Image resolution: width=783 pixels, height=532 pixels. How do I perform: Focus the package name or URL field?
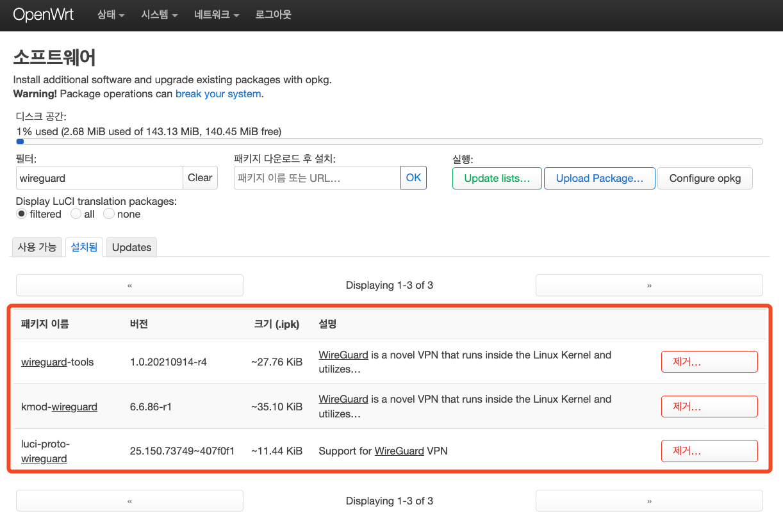point(317,178)
